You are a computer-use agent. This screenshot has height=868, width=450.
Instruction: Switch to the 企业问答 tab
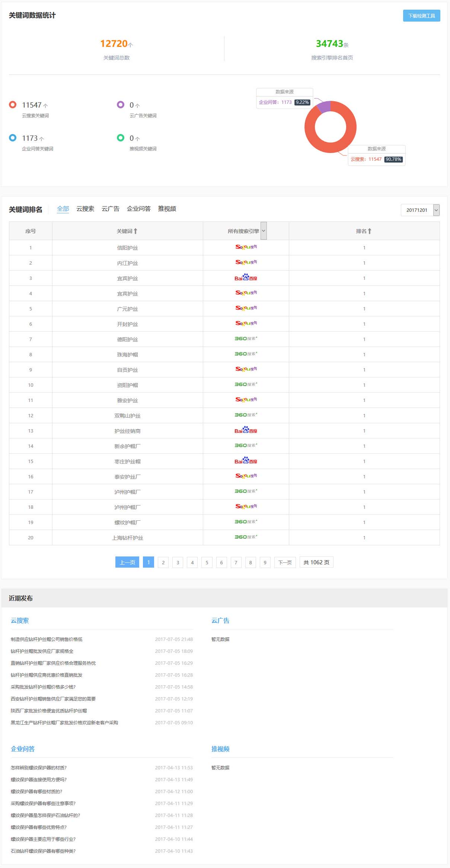point(138,209)
